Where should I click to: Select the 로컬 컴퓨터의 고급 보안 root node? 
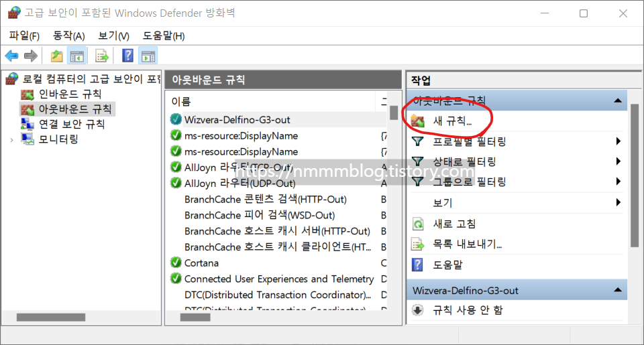pos(91,79)
